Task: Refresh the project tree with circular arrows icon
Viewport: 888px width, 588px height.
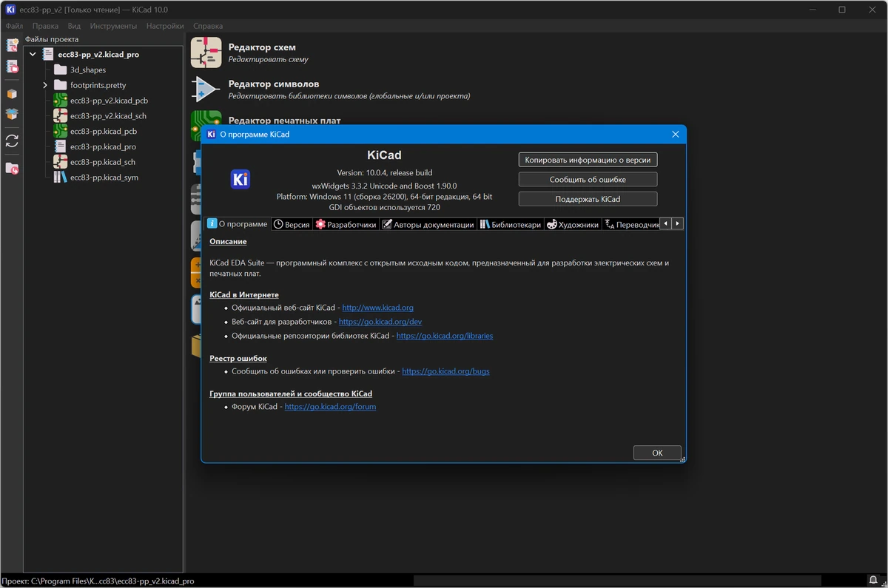Action: (12, 141)
